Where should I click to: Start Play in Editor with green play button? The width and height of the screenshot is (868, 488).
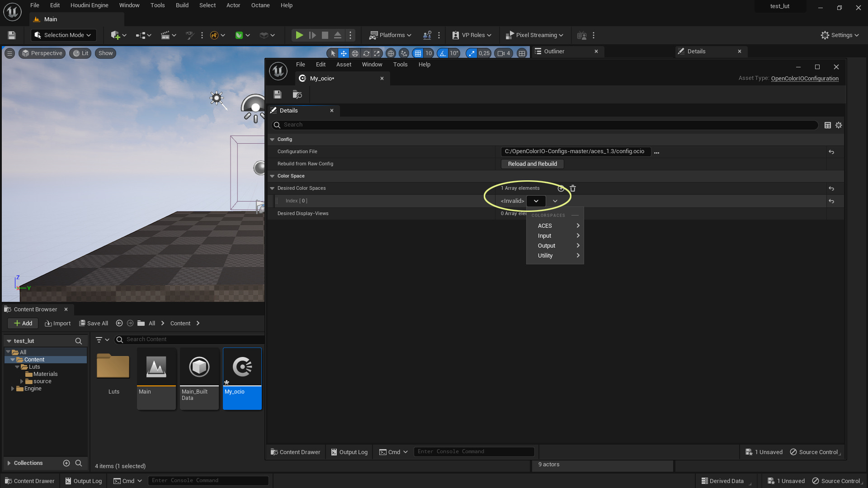[x=299, y=35]
